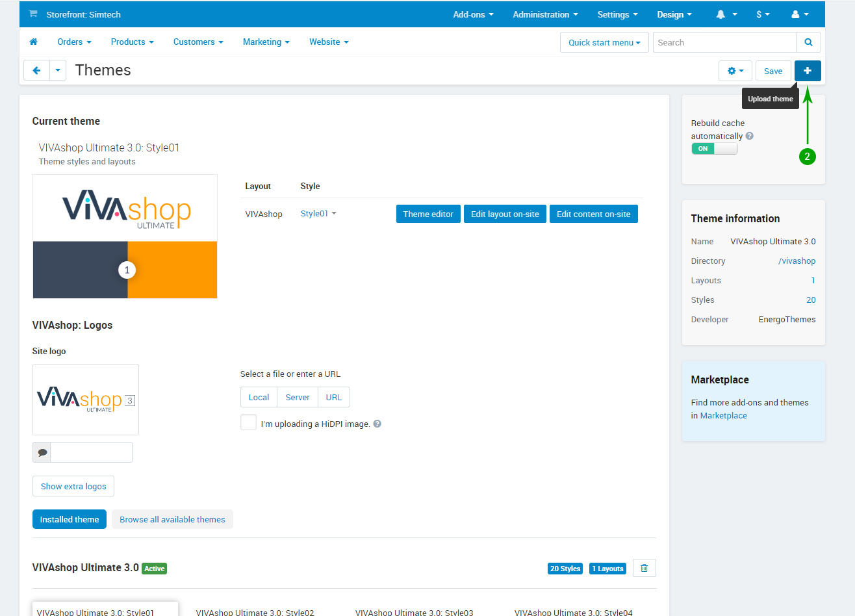The image size is (855, 616).
Task: Click the Active status badge
Action: point(155,569)
